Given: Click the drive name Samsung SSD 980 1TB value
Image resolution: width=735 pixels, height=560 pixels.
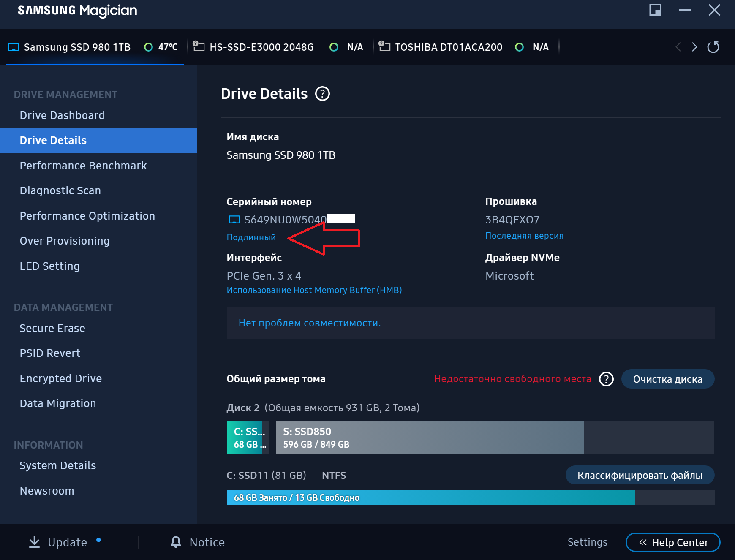Looking at the screenshot, I should click(281, 155).
